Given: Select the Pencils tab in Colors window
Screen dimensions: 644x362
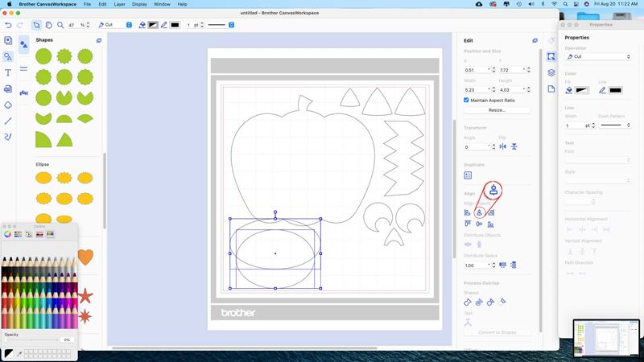Looking at the screenshot, I should click(50, 235).
